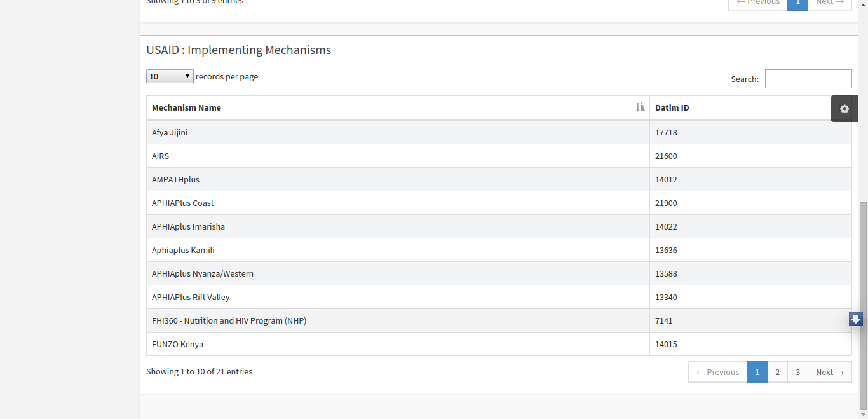Go to page 2 of Implementing Mechanisms
Screen dimensions: 868x419
pyautogui.click(x=777, y=372)
